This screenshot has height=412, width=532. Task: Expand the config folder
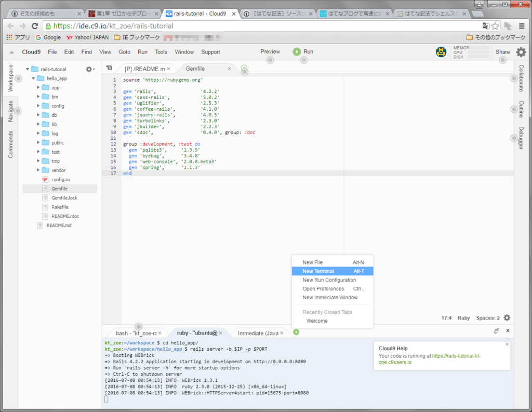tap(38, 106)
